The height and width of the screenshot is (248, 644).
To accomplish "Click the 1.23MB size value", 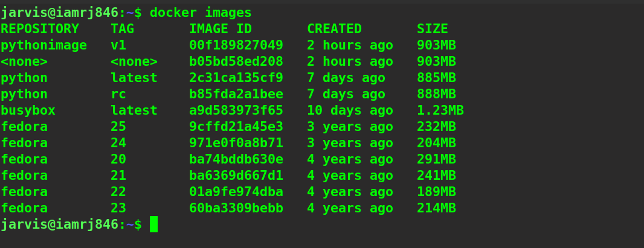I will click(x=440, y=110).
